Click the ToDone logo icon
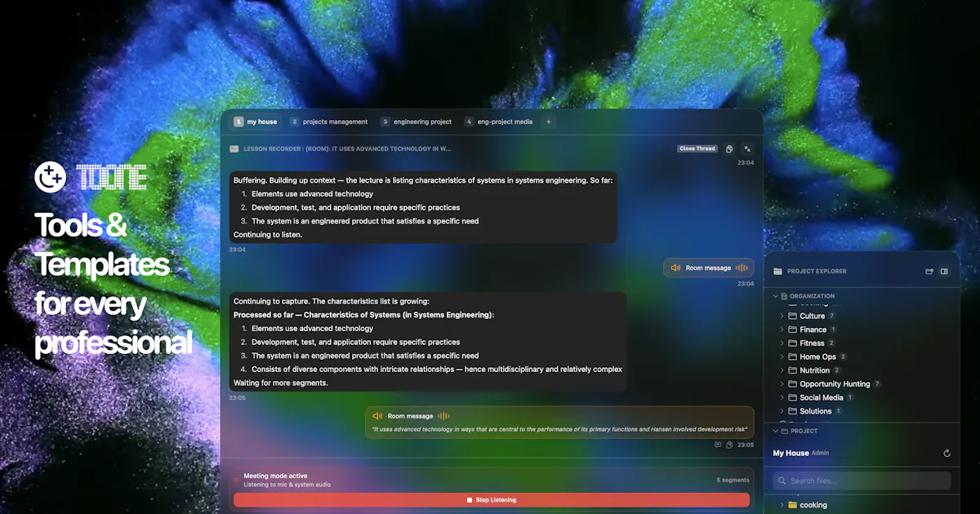This screenshot has width=980, height=514. tap(50, 176)
